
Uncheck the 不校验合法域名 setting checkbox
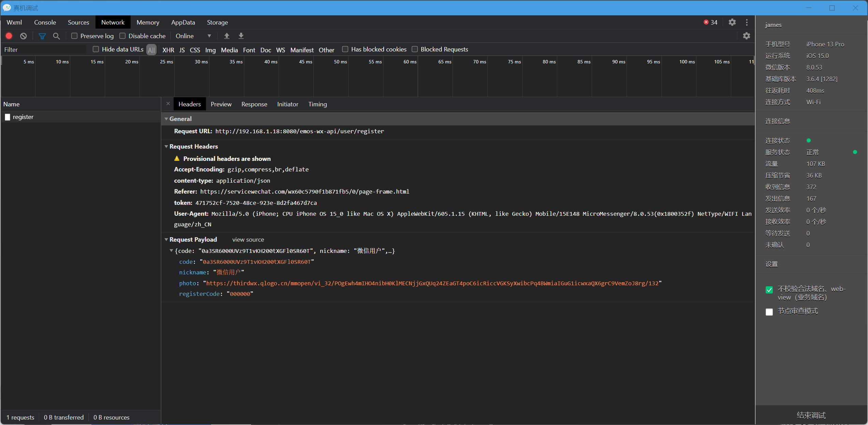coord(769,290)
